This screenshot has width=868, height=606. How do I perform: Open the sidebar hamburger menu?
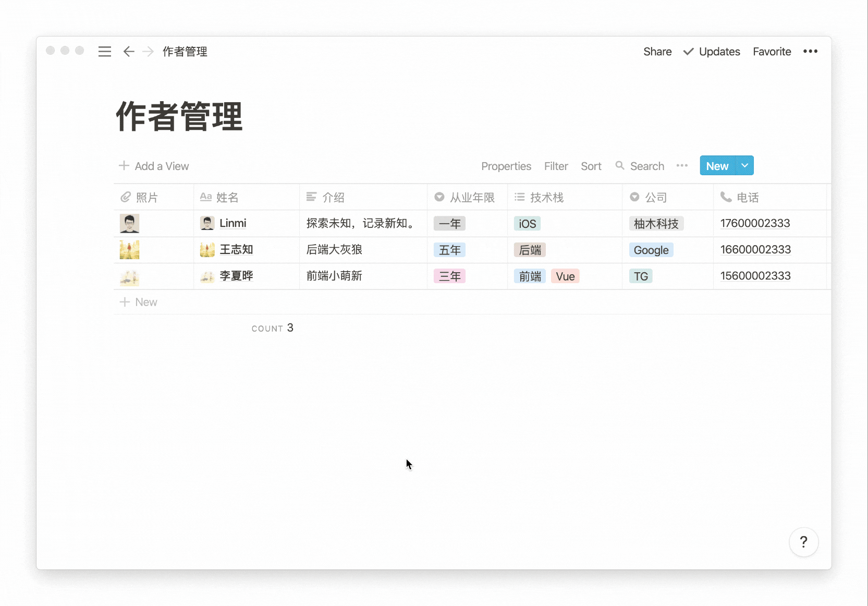coord(105,52)
